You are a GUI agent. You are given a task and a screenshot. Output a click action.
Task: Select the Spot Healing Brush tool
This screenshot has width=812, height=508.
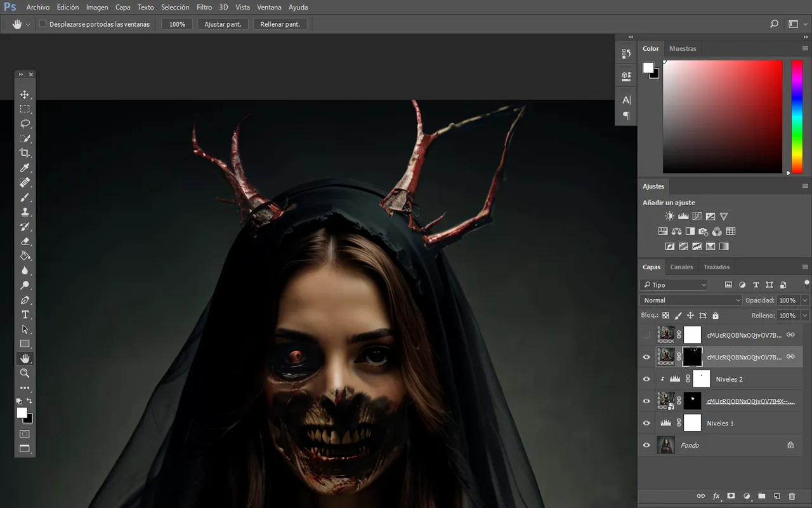point(25,183)
